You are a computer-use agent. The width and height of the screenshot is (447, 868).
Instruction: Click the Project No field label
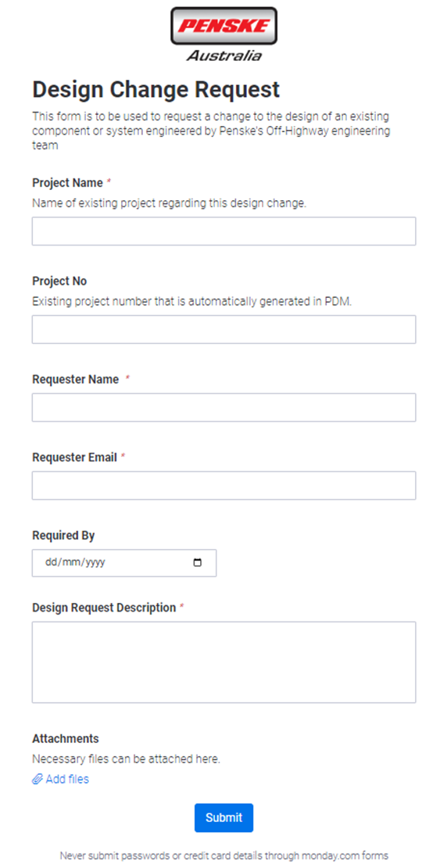59,282
